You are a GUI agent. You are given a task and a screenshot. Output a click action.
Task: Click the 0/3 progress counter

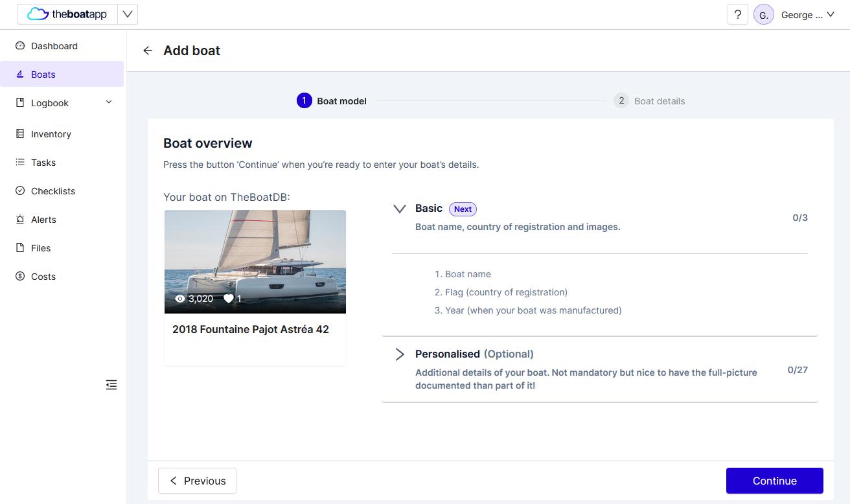(x=800, y=218)
